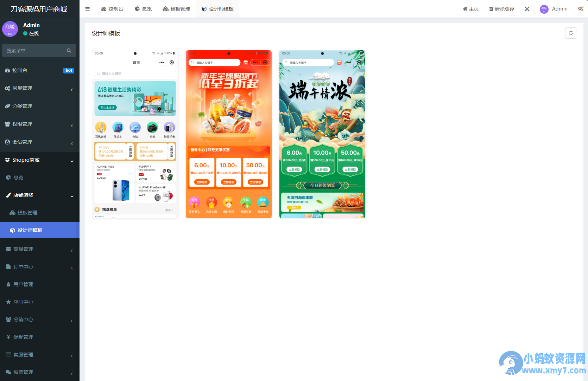Click the search magnifier icon in sidebar
This screenshot has width=588, height=381.
pos(69,51)
